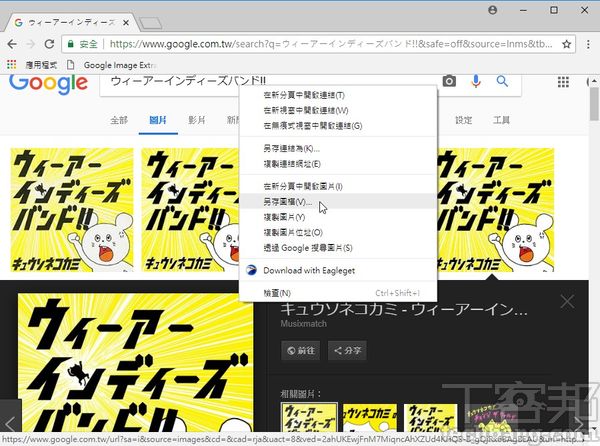Open the 工具 search tools

[x=501, y=120]
